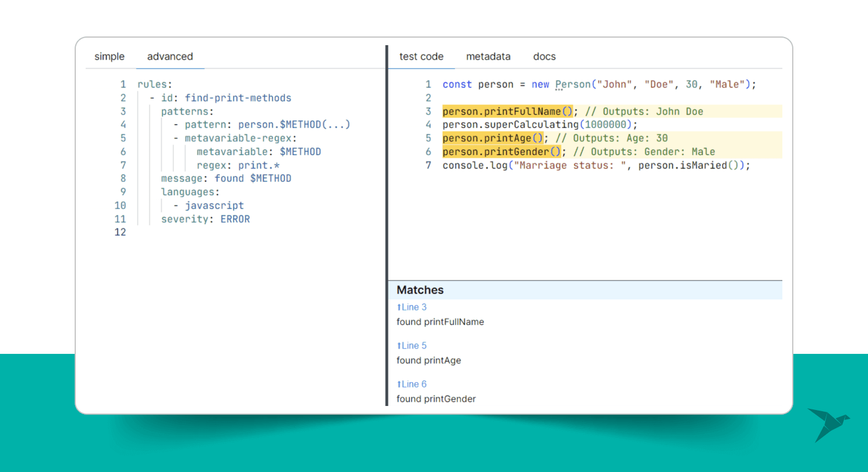Open the metadata tab
The height and width of the screenshot is (472, 868).
tap(488, 56)
